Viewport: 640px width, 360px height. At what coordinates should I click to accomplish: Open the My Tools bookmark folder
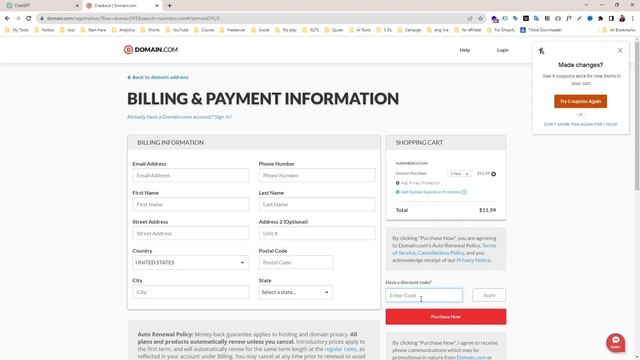pyautogui.click(x=17, y=30)
